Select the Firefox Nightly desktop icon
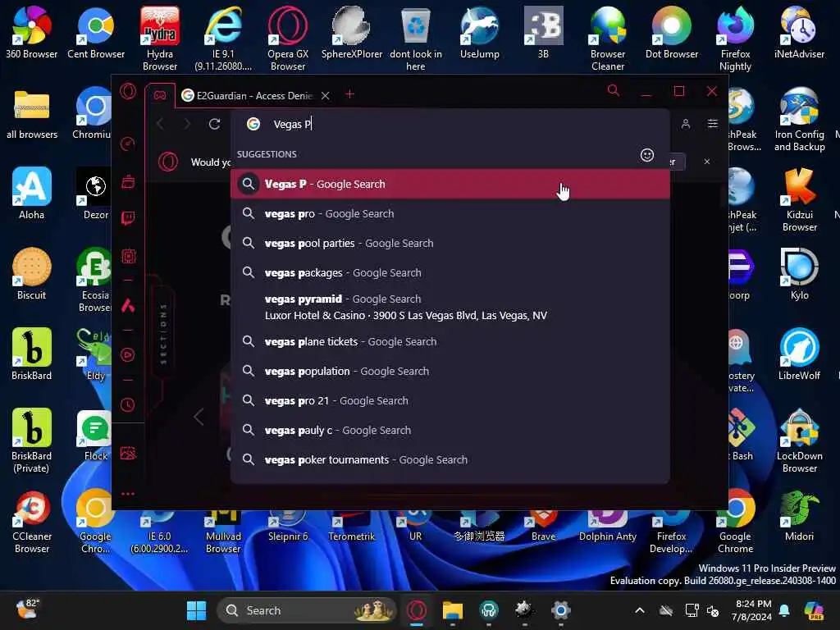This screenshot has width=840, height=630. tap(736, 39)
